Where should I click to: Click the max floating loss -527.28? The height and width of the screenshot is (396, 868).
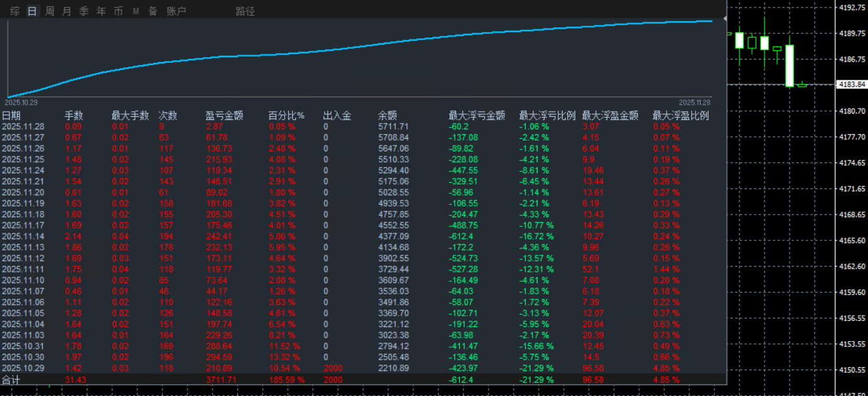tap(463, 269)
